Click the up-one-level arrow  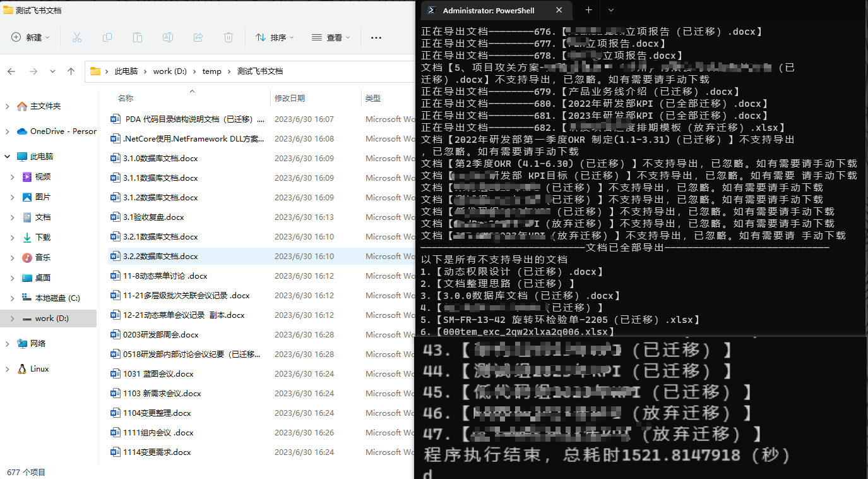click(70, 71)
